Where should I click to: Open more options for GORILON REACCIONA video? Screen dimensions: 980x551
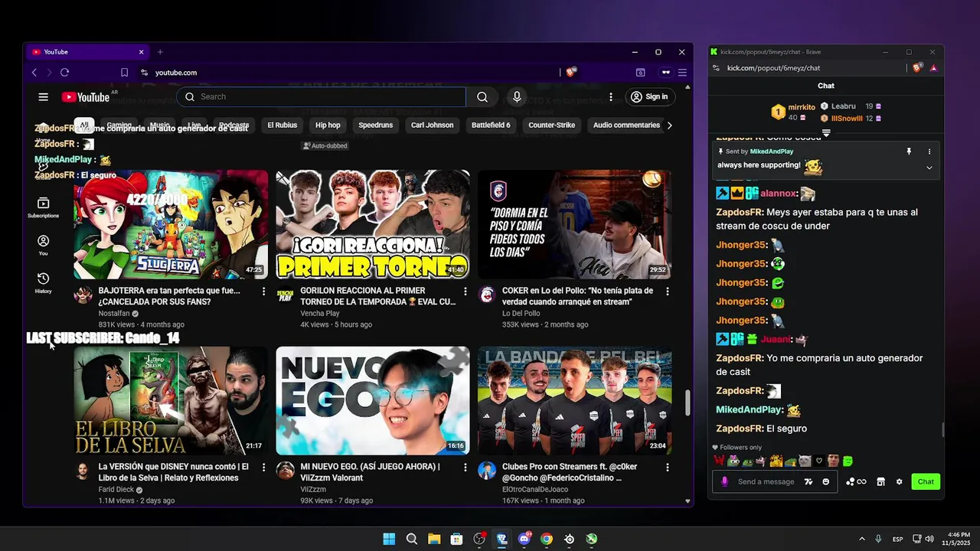click(x=465, y=292)
